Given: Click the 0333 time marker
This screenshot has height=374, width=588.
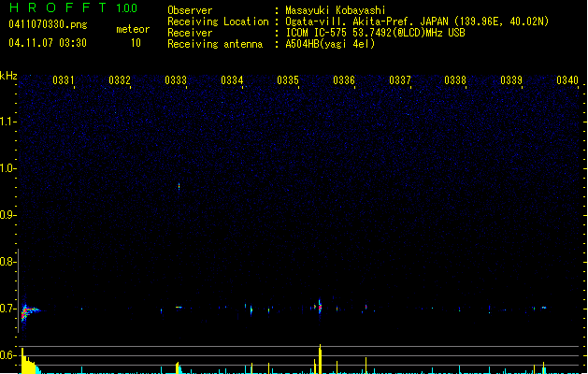Looking at the screenshot, I should coord(176,80).
